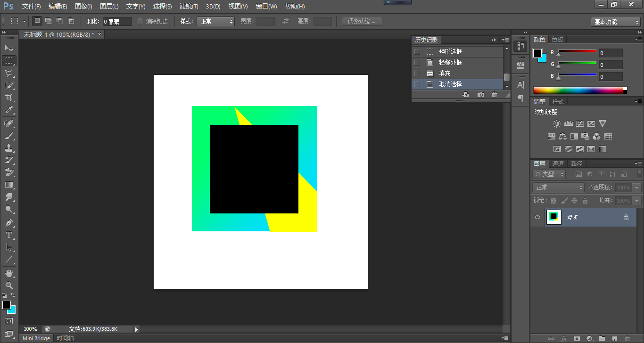This screenshot has height=343, width=644.
Task: Select the Zoom tool
Action: (9, 285)
